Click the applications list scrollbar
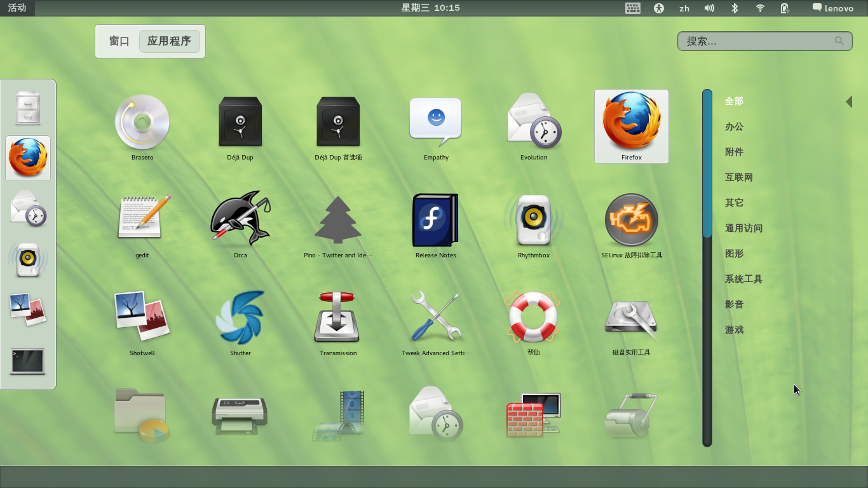 707,268
